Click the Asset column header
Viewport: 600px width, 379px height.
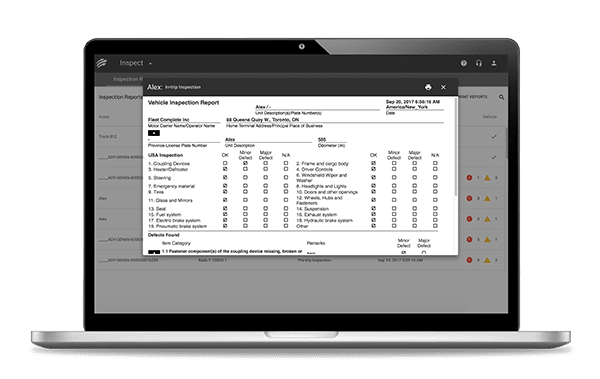[104, 117]
